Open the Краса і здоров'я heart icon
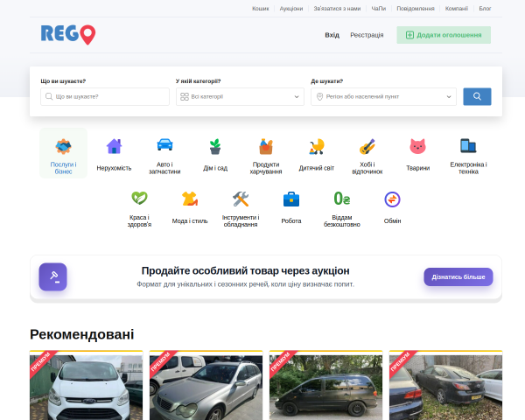This screenshot has width=525, height=420. [x=139, y=198]
